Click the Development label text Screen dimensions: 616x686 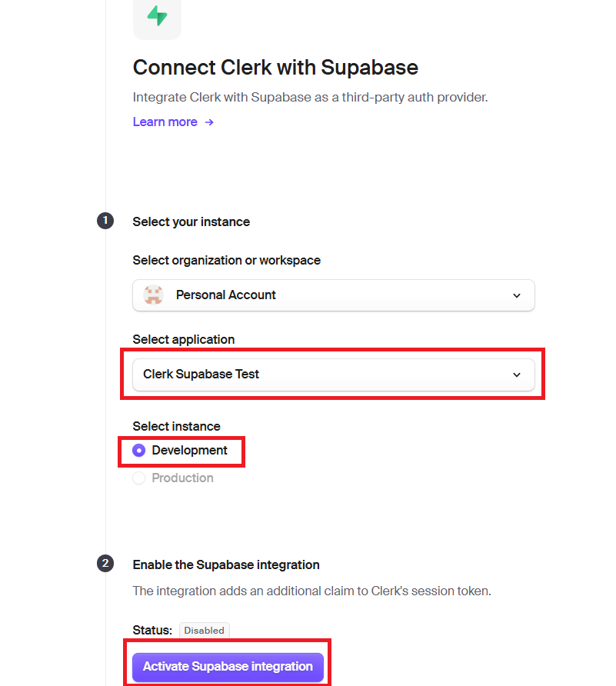click(x=189, y=450)
